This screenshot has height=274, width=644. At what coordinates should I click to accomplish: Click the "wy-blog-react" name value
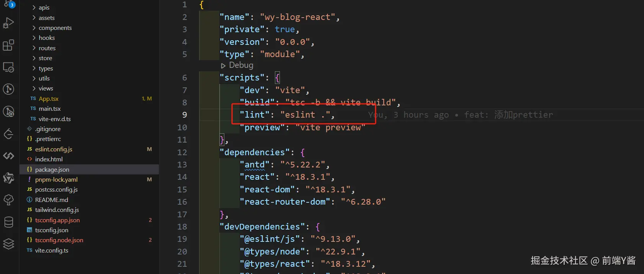point(297,17)
